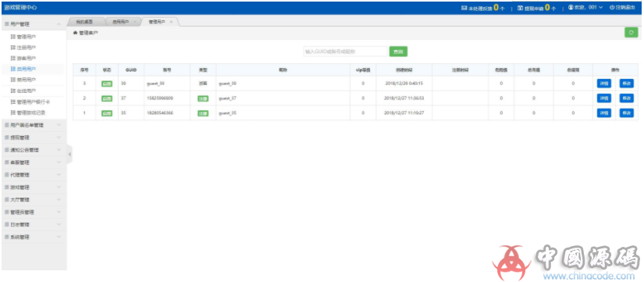This screenshot has width=644, height=282.
Task: Click the account cell guest_39
Action: (x=155, y=84)
